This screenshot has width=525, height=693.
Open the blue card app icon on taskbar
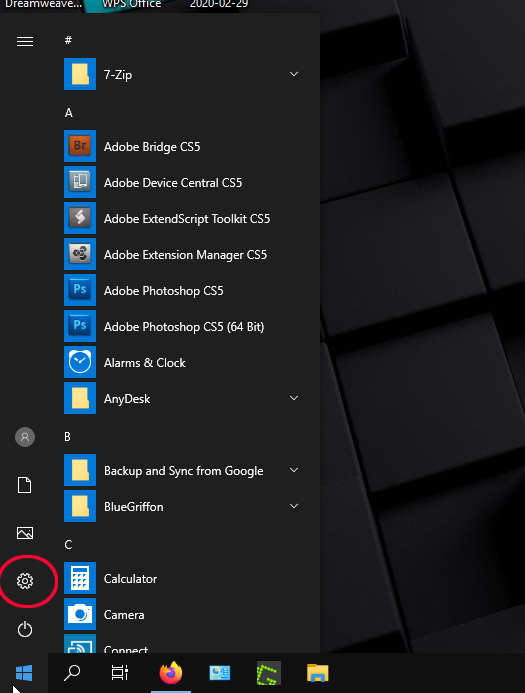tap(220, 673)
